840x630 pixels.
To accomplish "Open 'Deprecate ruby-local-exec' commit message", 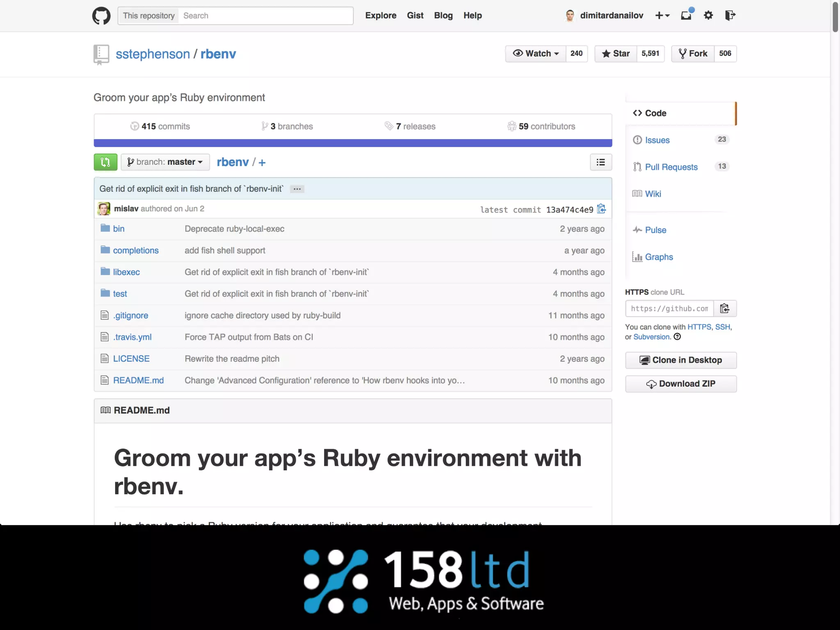I will coord(234,229).
